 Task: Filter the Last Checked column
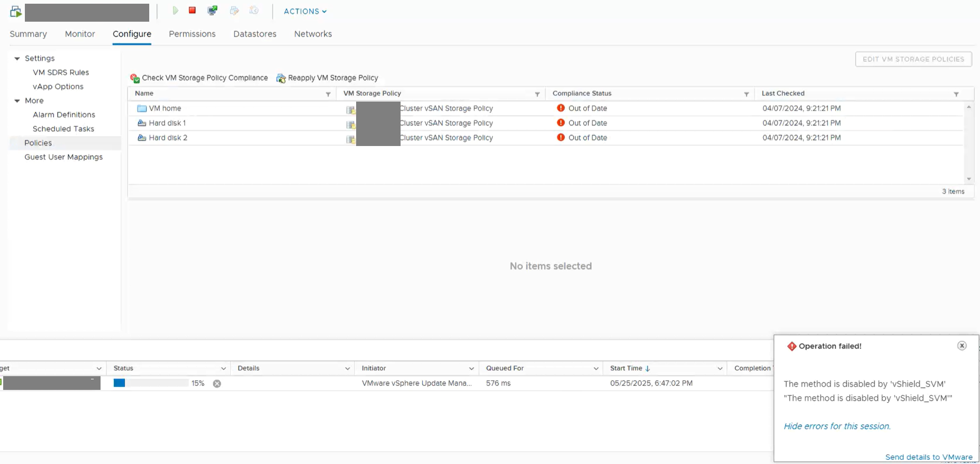(x=956, y=94)
